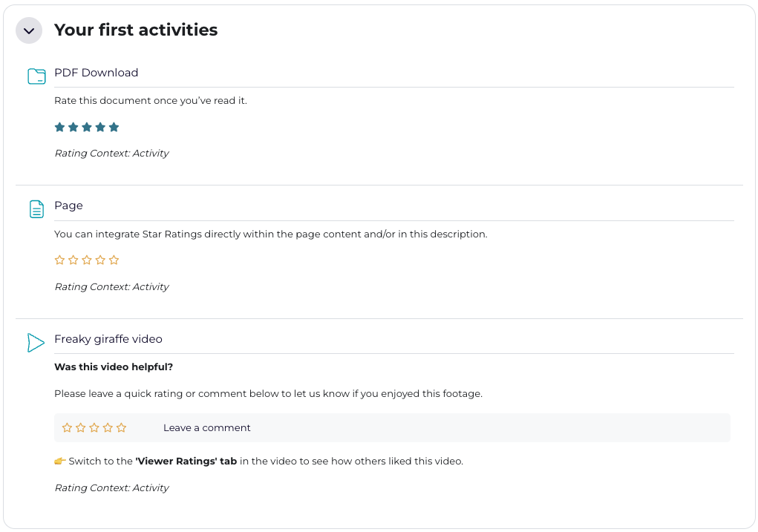Click the PDF Download folder icon
Image resolution: width=758 pixels, height=532 pixels.
pos(36,76)
